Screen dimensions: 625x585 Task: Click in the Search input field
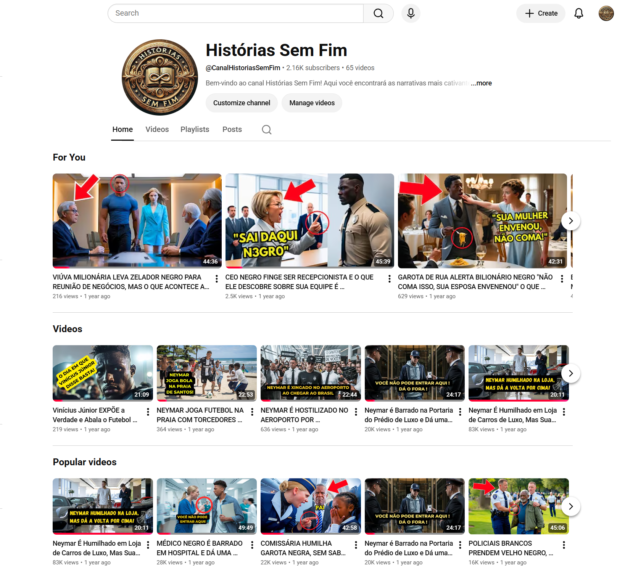tap(236, 14)
